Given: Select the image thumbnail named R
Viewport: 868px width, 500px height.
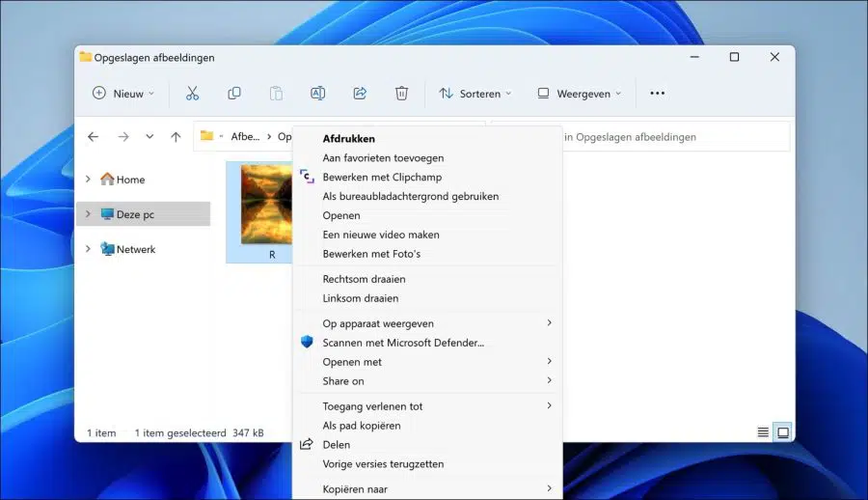Looking at the screenshot, I should (x=260, y=211).
